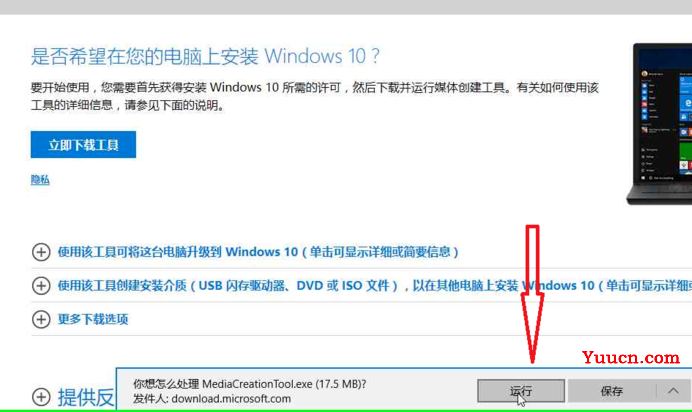Click the MediaCreationTool.exe (17.5 MB) prompt text
This screenshot has width=692, height=412.
(250, 384)
